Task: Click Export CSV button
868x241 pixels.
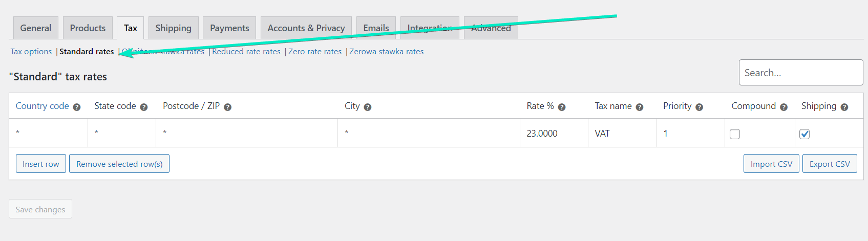Action: (x=830, y=164)
